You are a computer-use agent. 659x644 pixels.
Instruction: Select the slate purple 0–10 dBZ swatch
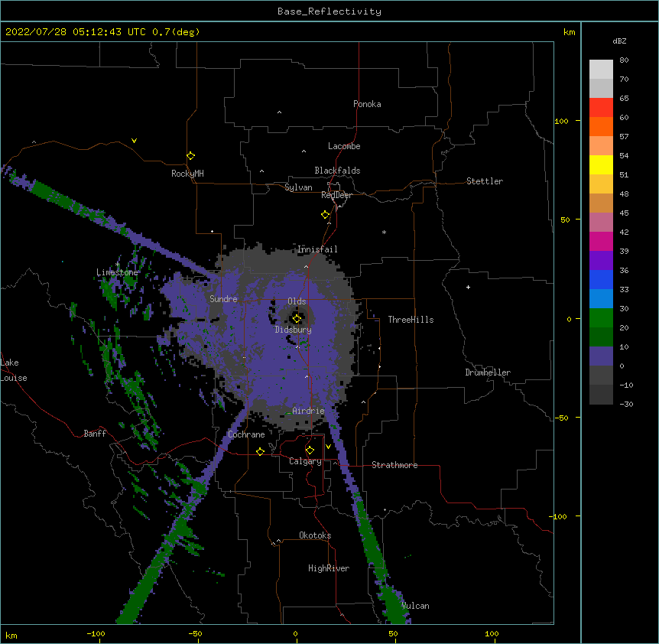(x=601, y=356)
